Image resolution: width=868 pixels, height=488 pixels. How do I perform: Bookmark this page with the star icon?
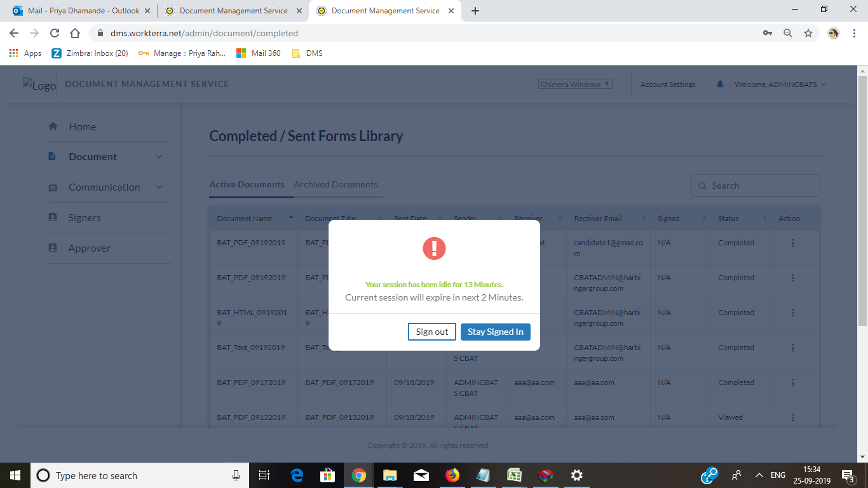(x=808, y=33)
